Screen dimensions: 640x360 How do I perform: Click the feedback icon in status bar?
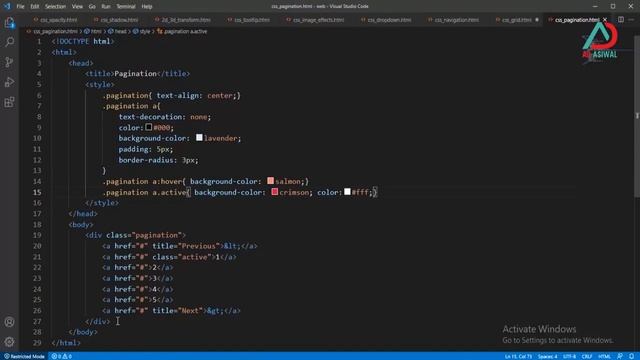[620, 356]
